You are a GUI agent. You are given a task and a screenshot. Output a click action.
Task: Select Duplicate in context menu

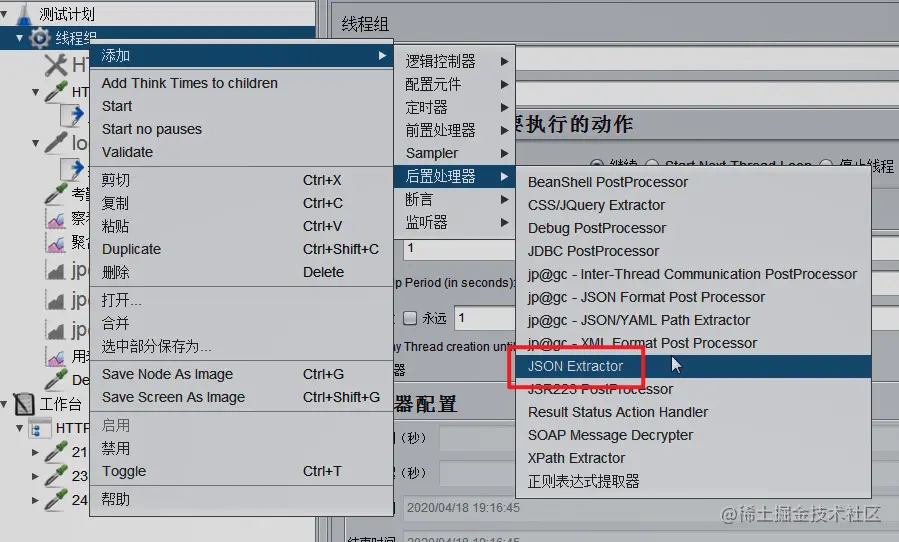point(241,249)
